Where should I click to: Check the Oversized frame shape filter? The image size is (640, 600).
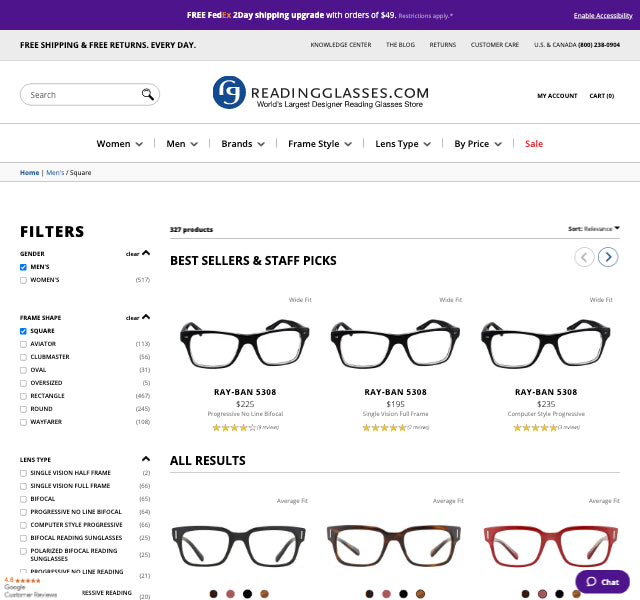(23, 383)
